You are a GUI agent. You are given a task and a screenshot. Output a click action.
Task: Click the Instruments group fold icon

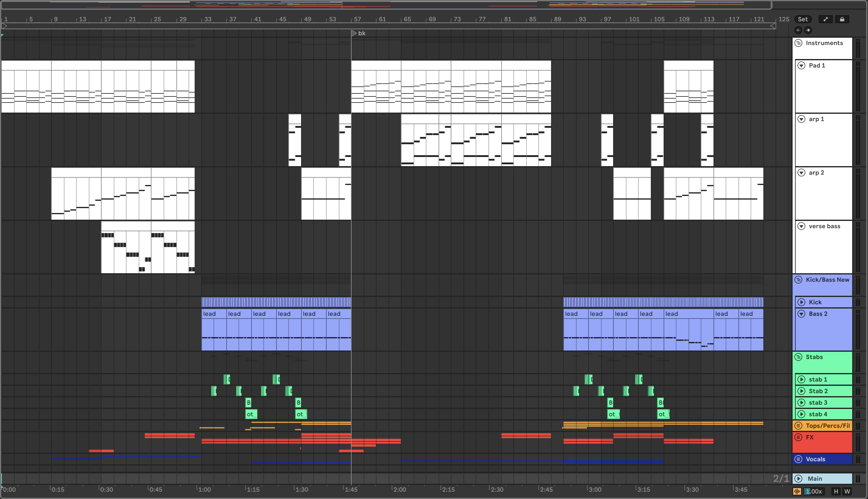(x=798, y=43)
